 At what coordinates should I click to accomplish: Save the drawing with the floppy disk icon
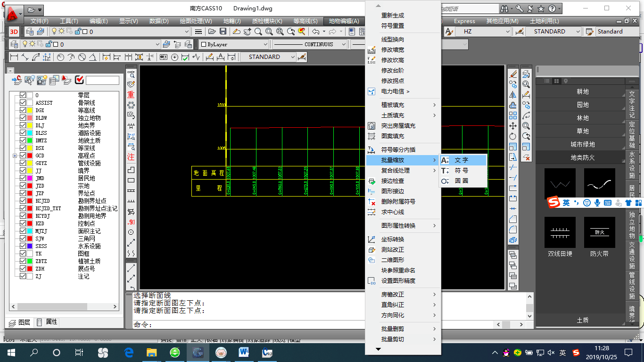(223, 32)
